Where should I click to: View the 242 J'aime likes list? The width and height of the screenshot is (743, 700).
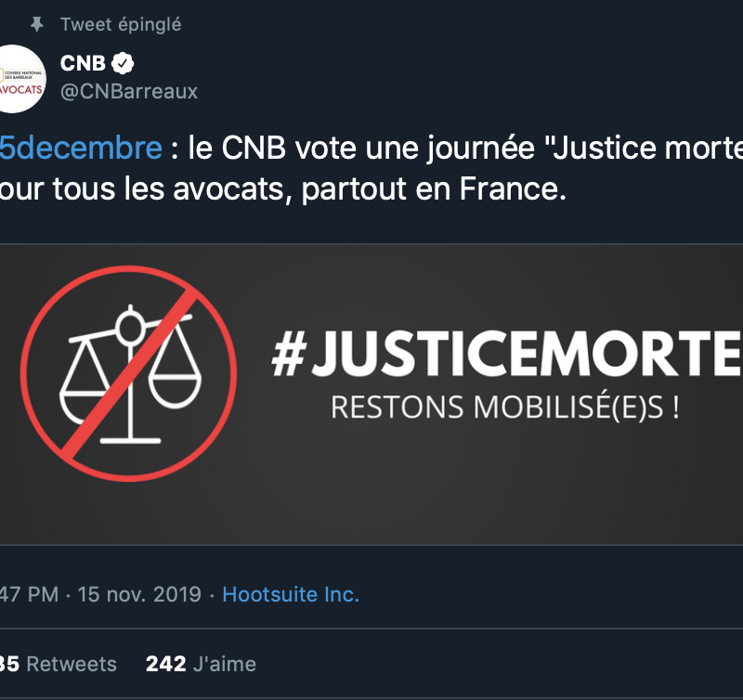pyautogui.click(x=201, y=664)
